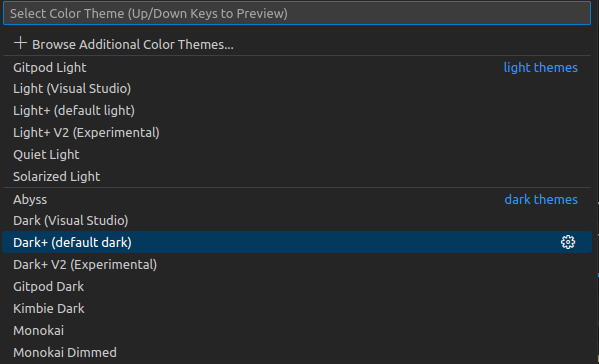Focus the Select Color Theme input box
This screenshot has height=364, width=599.
point(297,13)
